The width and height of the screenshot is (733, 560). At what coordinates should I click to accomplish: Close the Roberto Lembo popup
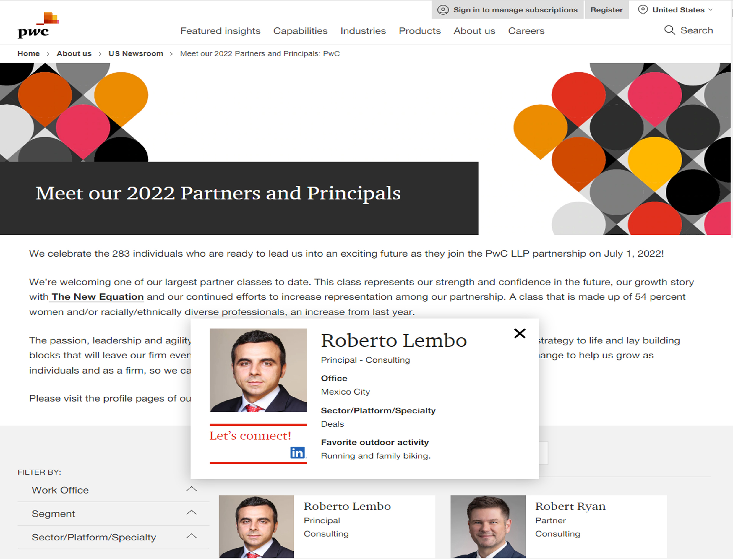[519, 333]
